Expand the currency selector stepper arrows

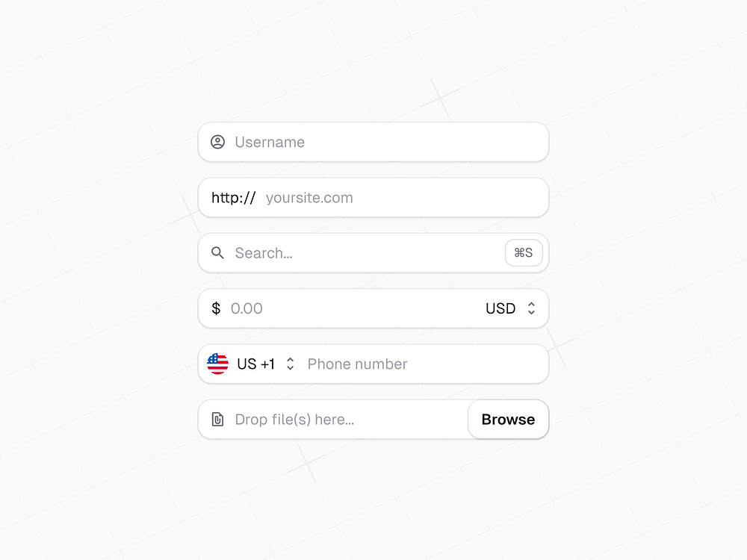pos(531,308)
